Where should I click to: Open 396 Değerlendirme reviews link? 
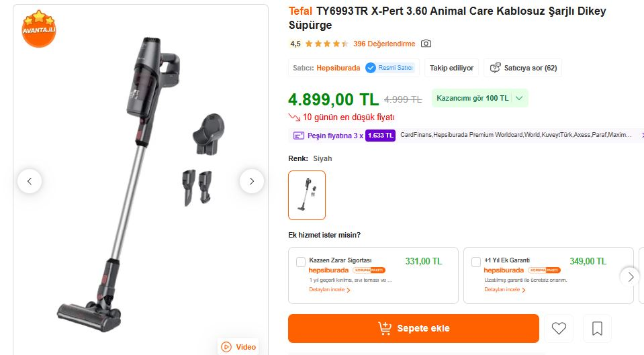pos(384,44)
